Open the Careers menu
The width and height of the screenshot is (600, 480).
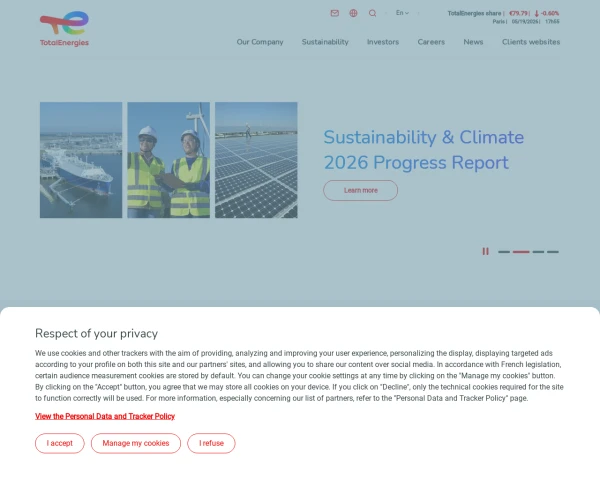click(x=431, y=42)
